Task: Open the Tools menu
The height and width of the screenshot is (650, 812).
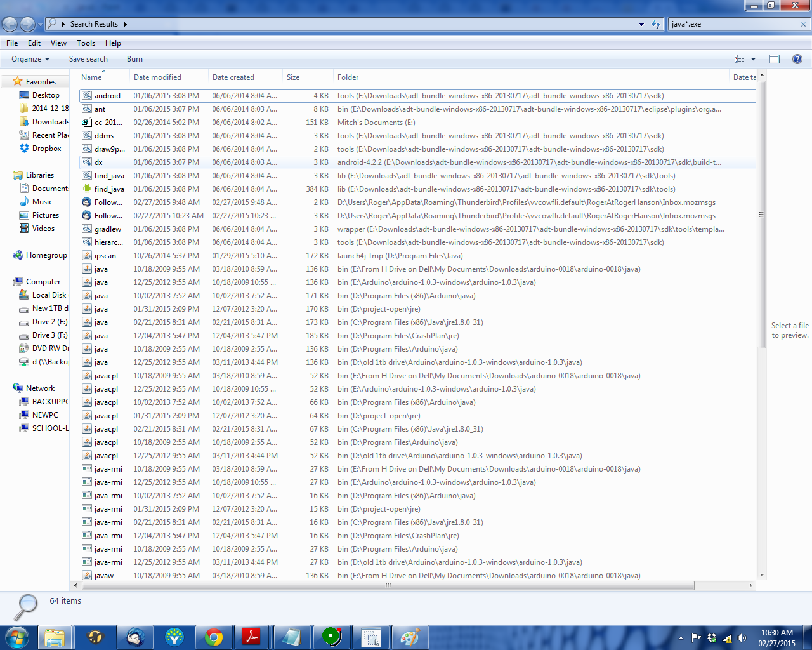Action: pos(86,43)
